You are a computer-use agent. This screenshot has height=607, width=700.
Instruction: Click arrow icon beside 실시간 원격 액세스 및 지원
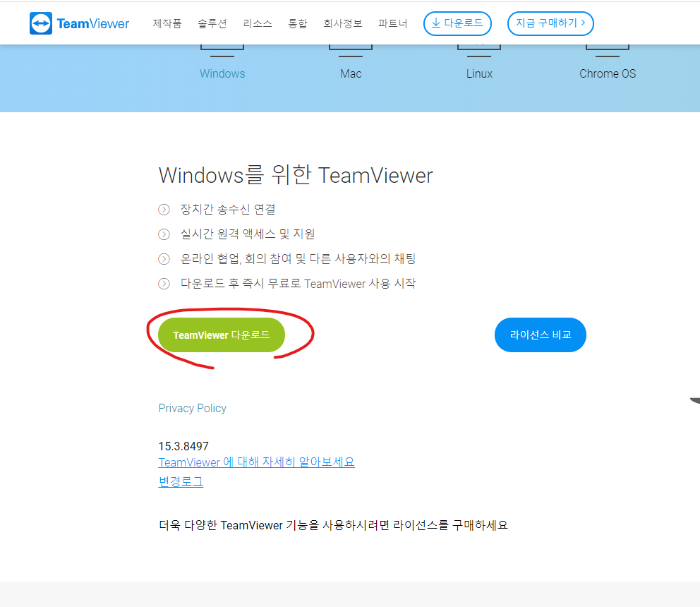164,234
